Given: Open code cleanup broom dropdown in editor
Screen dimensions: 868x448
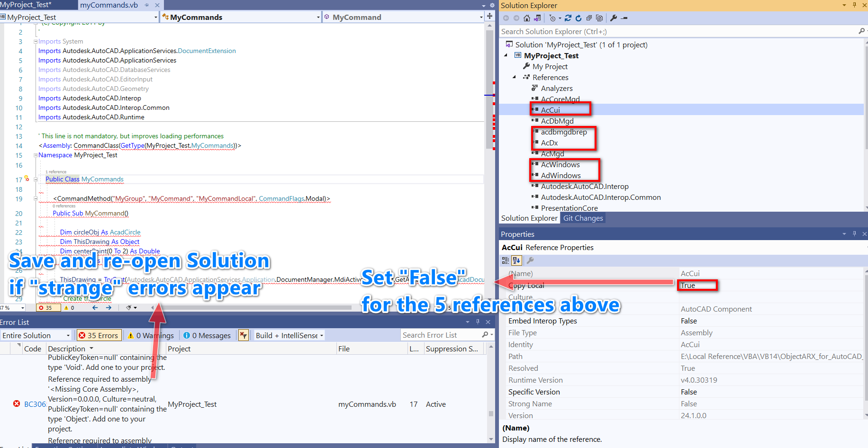Looking at the screenshot, I should [131, 308].
